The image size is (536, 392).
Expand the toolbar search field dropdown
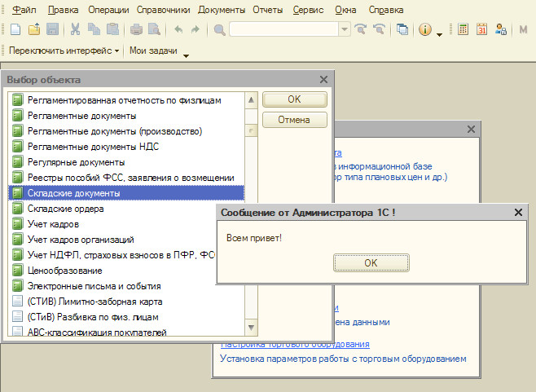tap(345, 30)
